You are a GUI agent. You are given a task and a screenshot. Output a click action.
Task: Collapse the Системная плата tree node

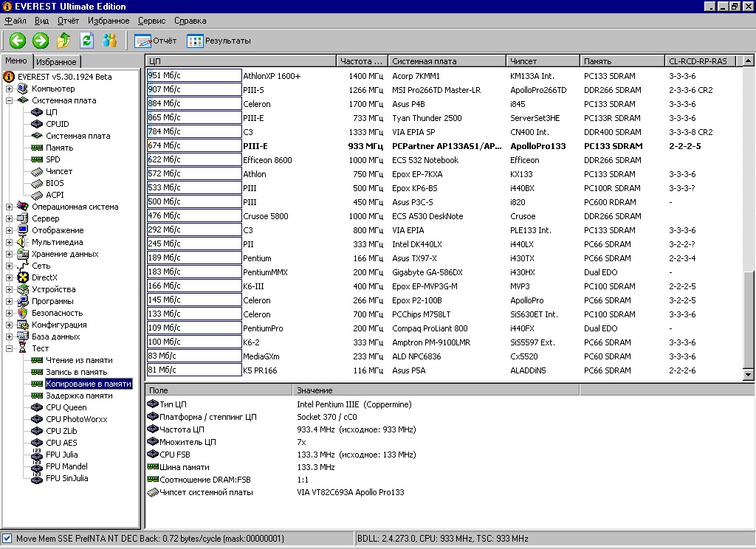10,100
